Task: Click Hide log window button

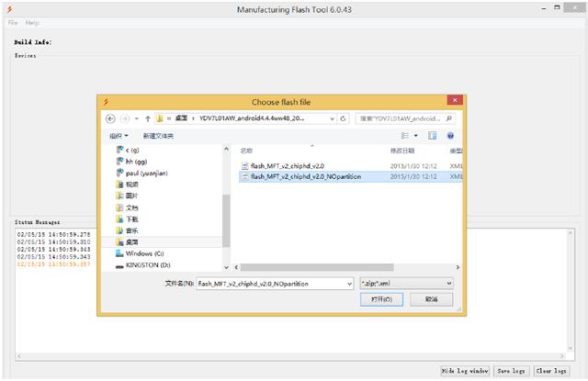Action: pos(465,371)
